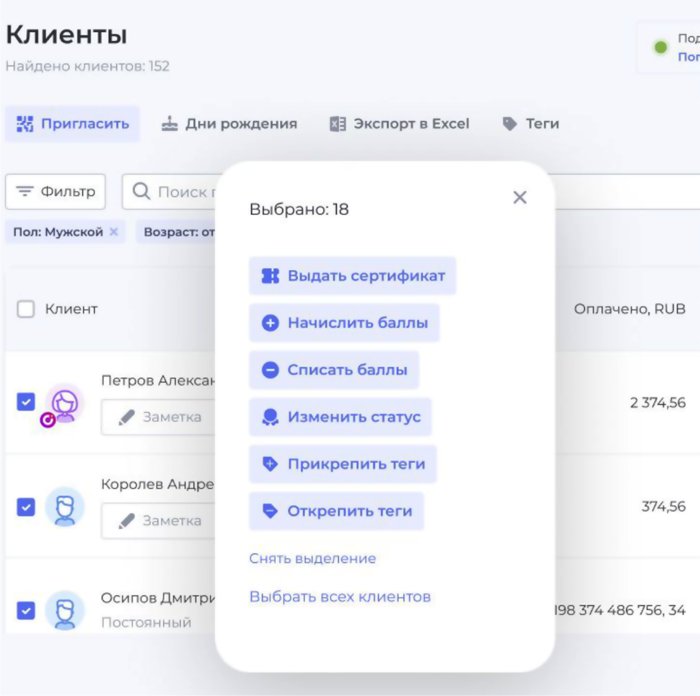700x696 pixels.
Task: Open the Теги tags button
Action: (x=530, y=124)
